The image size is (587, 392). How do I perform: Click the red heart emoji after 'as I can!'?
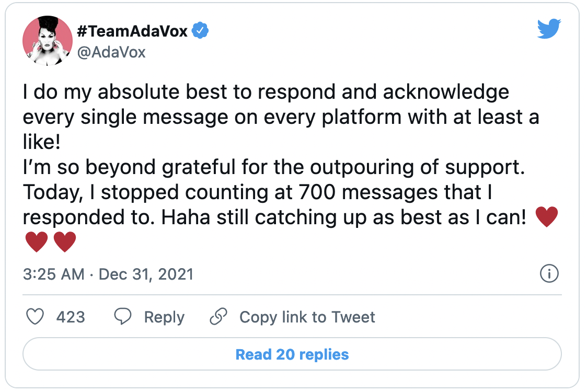547,217
